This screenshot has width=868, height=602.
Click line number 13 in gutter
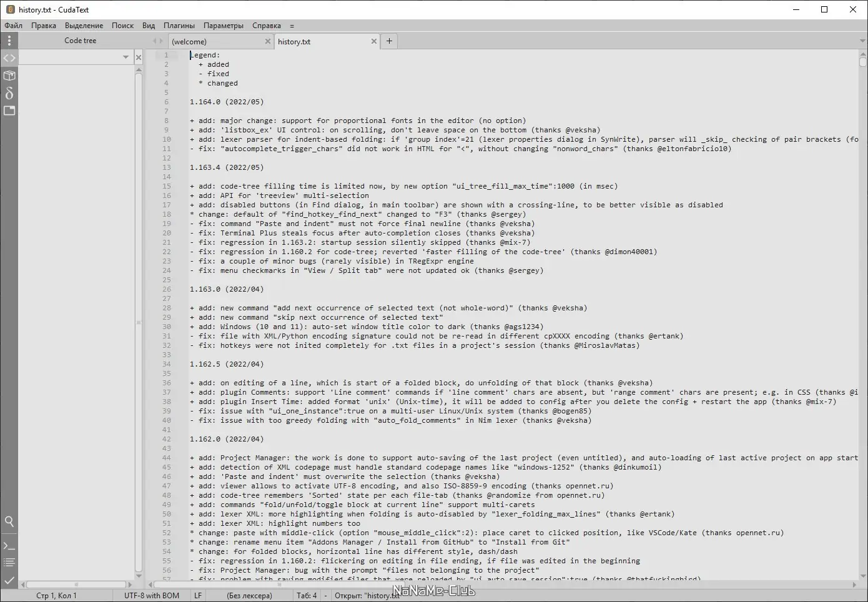click(167, 167)
